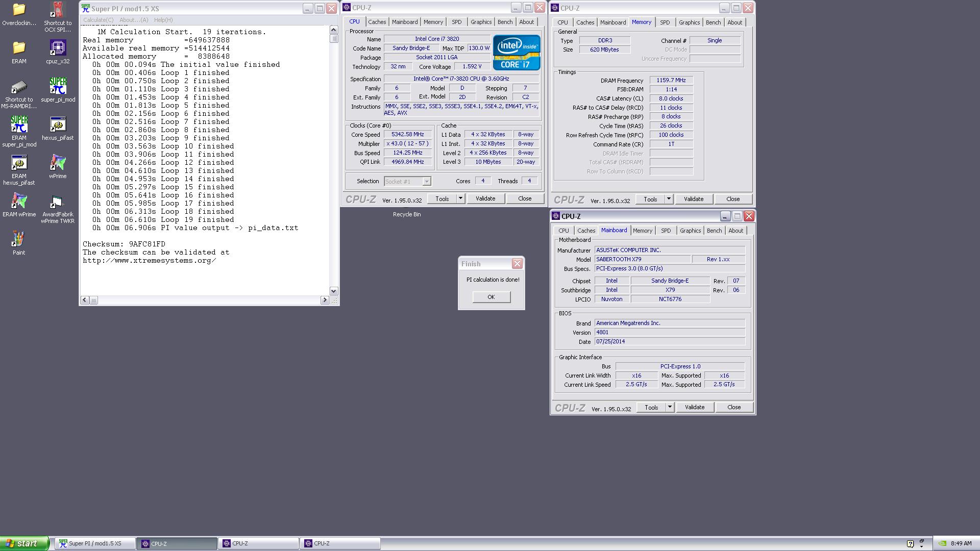Click Validate button in CPU window
Viewport: 980px width, 551px height.
pyautogui.click(x=485, y=198)
